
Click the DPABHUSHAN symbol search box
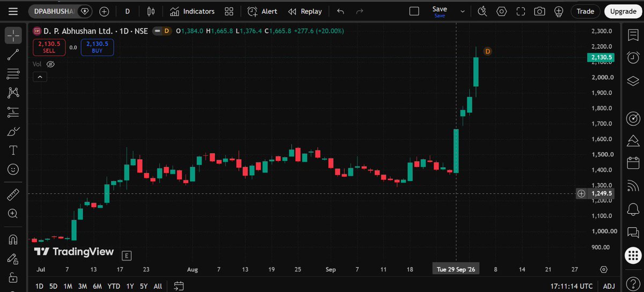tap(60, 11)
